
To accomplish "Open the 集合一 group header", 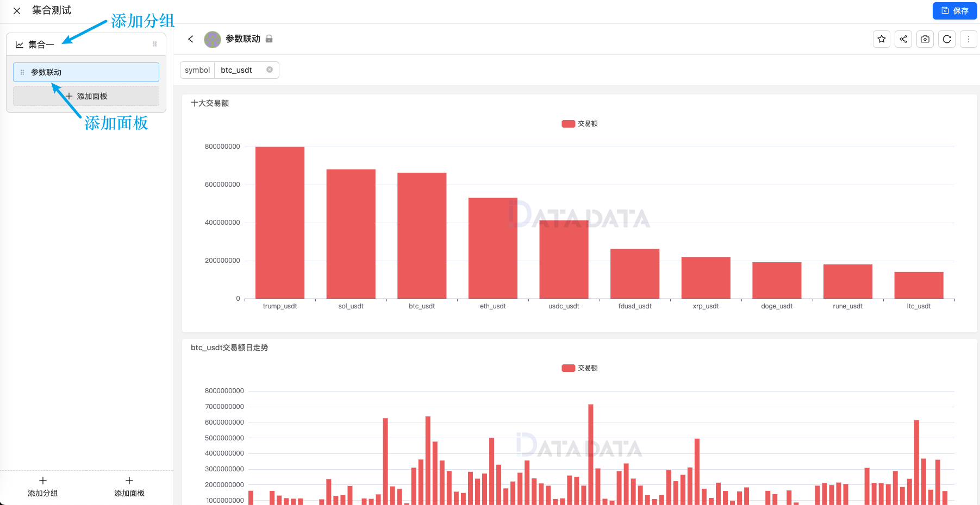I will click(86, 45).
